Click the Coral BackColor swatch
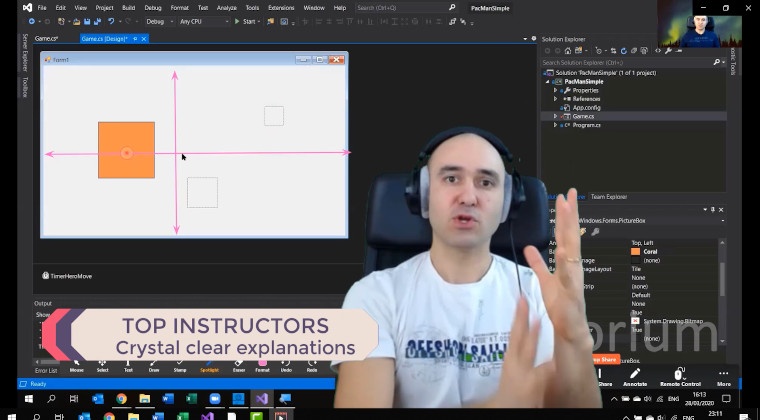Screen dimensions: 760x420 click(x=635, y=251)
